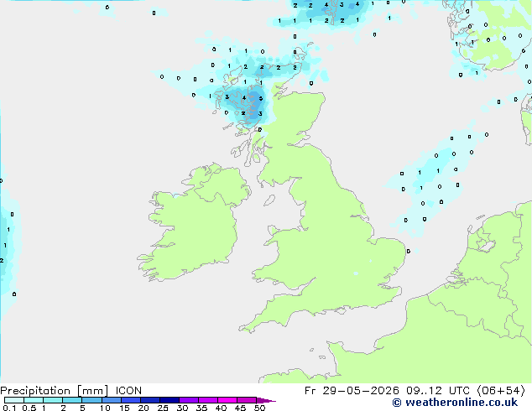Click the legend label '35'
Screen dimensions: 532x411
pos(201,408)
